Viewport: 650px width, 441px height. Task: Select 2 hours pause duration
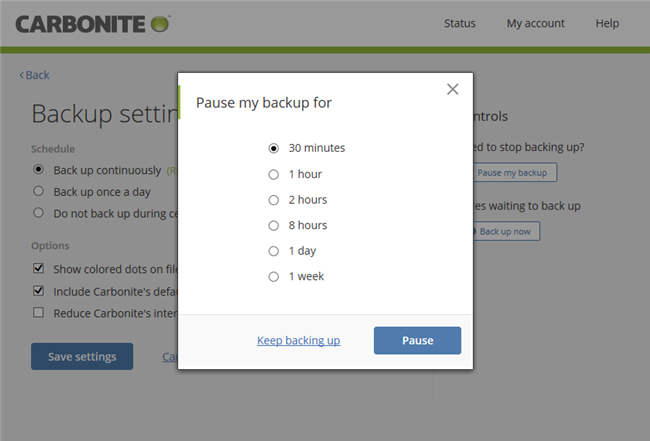(274, 200)
